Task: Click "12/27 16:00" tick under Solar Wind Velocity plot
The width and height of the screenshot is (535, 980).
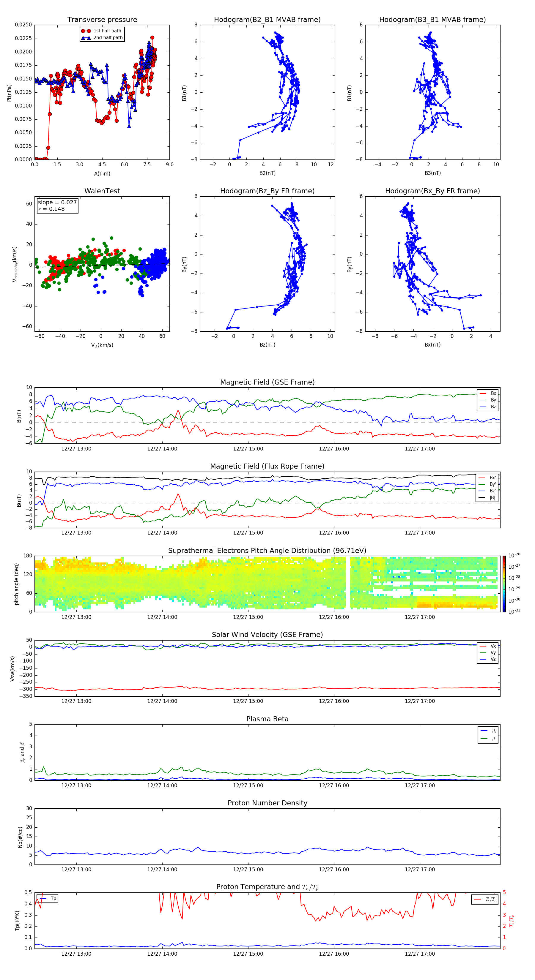Action: [x=334, y=701]
